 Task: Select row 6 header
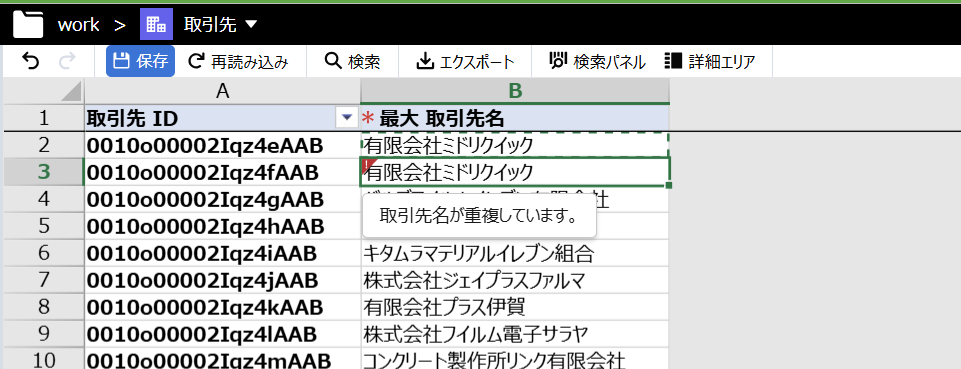click(44, 253)
